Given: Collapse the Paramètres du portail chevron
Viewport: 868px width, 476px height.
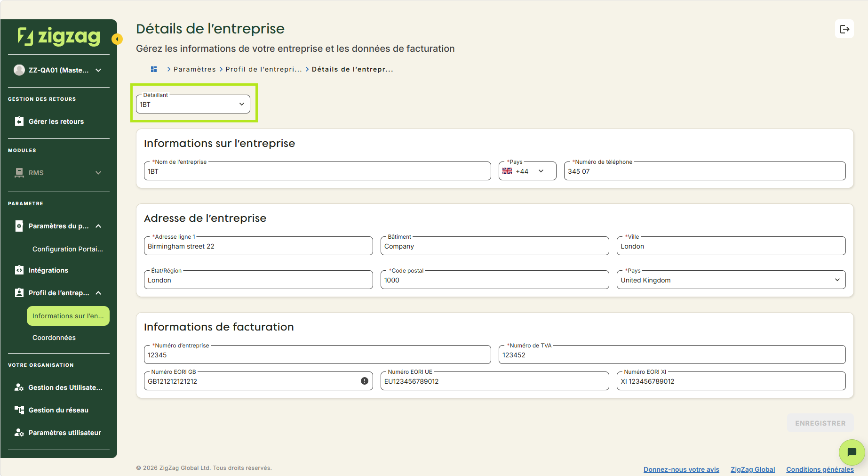Looking at the screenshot, I should [x=98, y=226].
